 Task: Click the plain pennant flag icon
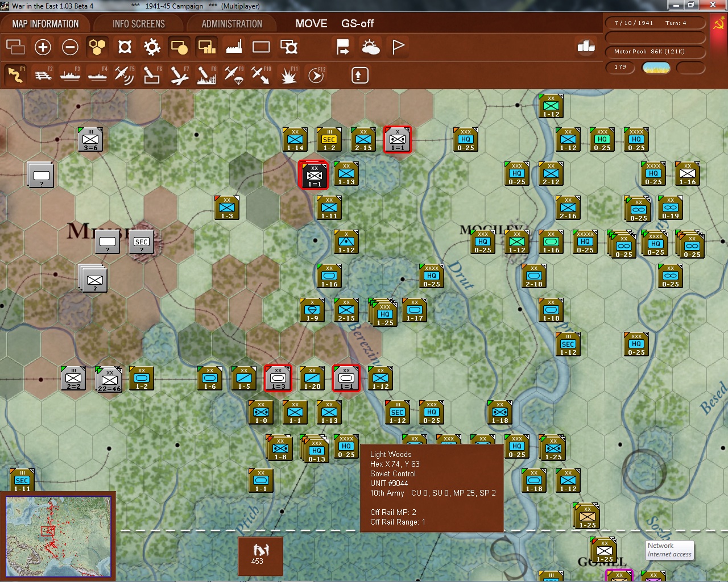coord(398,47)
